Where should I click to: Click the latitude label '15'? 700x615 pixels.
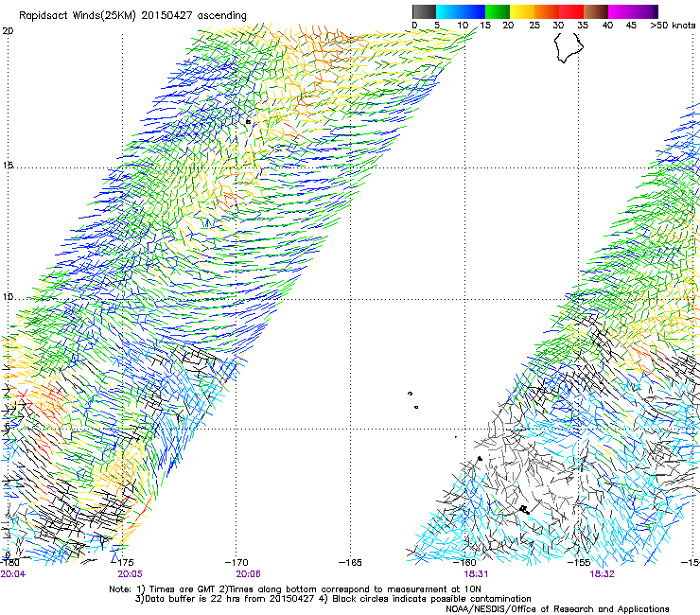click(x=8, y=166)
